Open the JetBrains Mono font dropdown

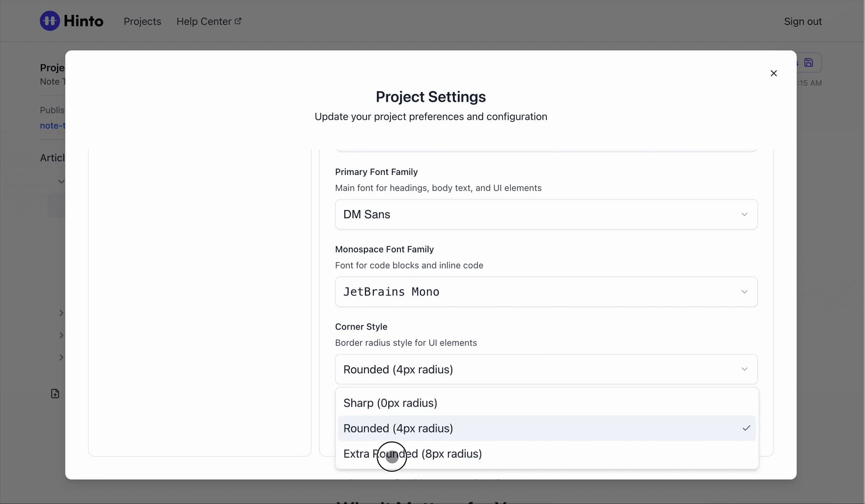tap(546, 292)
